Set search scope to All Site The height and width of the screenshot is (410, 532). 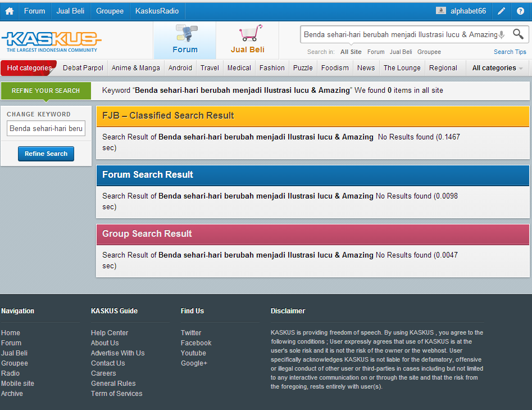click(351, 52)
